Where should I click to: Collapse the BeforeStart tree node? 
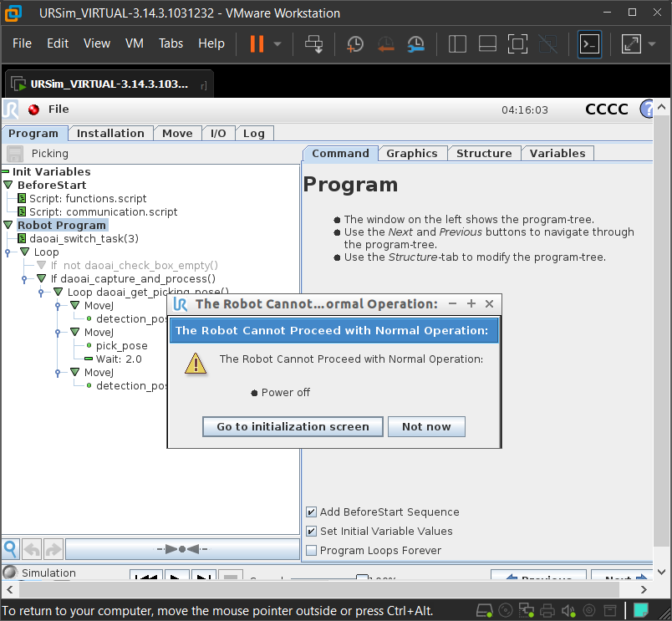(x=8, y=186)
